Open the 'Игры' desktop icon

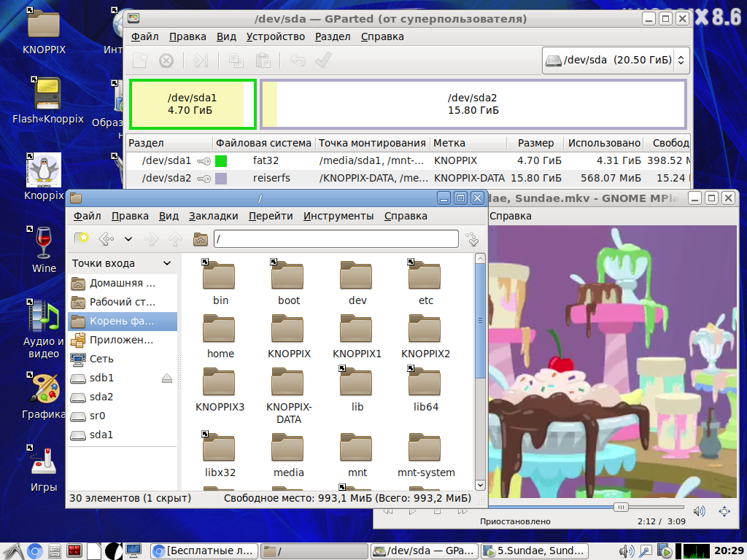43,469
